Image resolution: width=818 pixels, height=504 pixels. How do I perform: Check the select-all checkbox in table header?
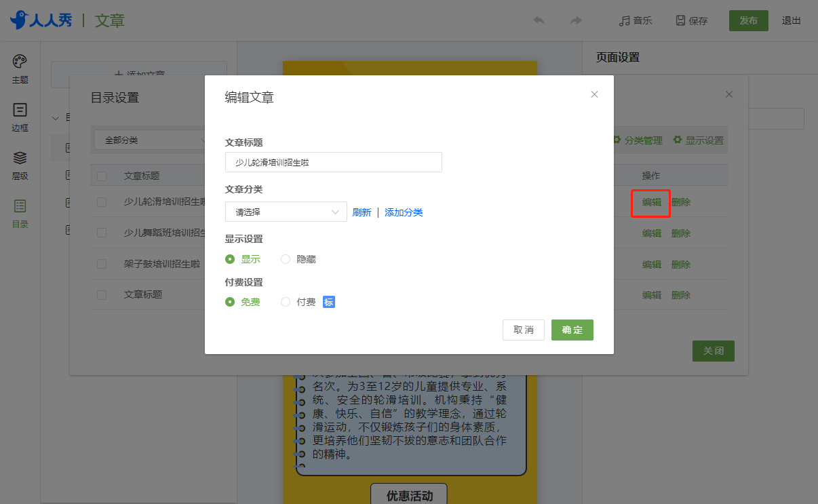coord(102,176)
